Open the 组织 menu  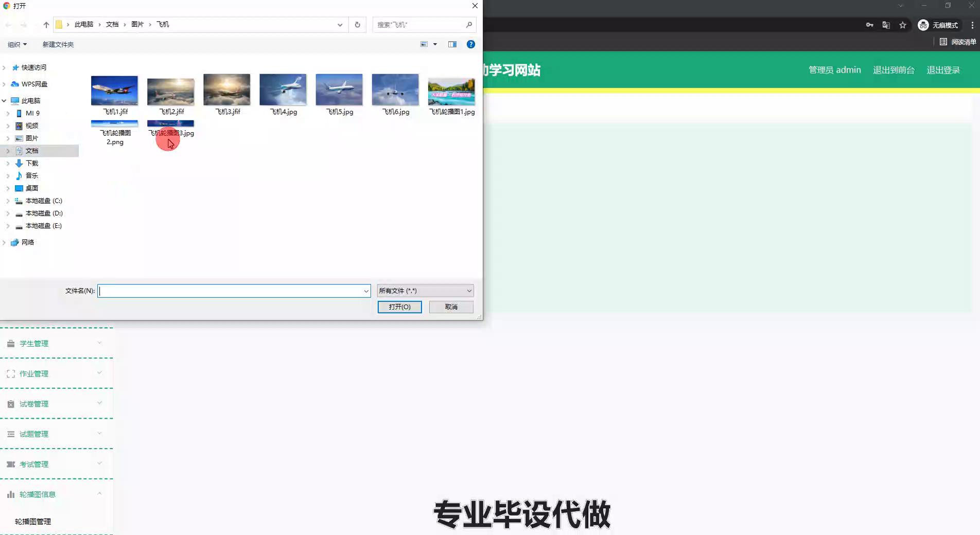click(17, 45)
